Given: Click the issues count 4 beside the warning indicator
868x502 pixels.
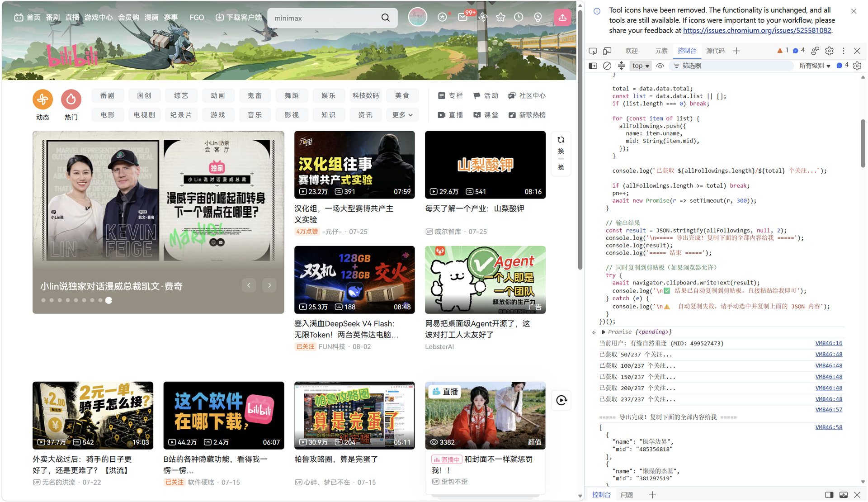Looking at the screenshot, I should (x=799, y=51).
